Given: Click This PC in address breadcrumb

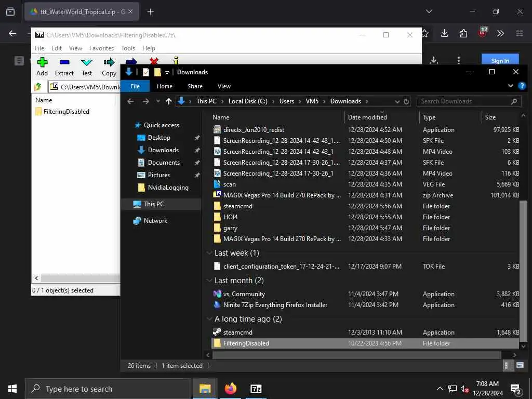Looking at the screenshot, I should pos(206,101).
